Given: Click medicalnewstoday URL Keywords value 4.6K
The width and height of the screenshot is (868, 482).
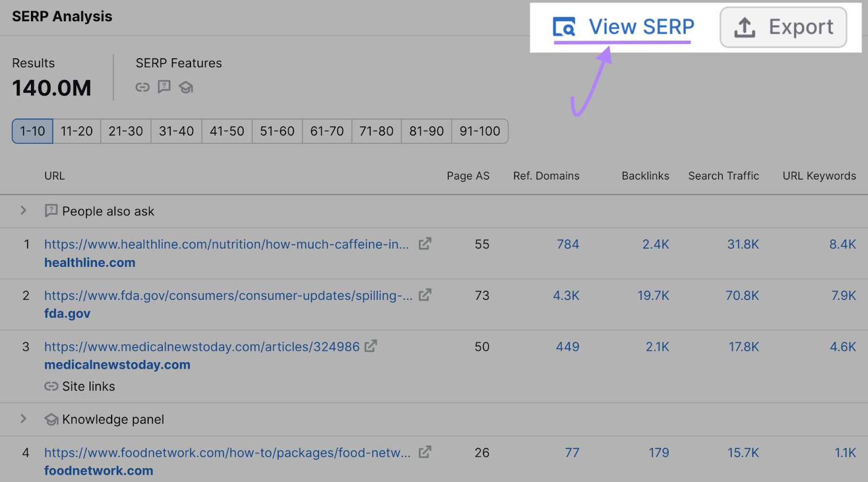Looking at the screenshot, I should point(843,347).
